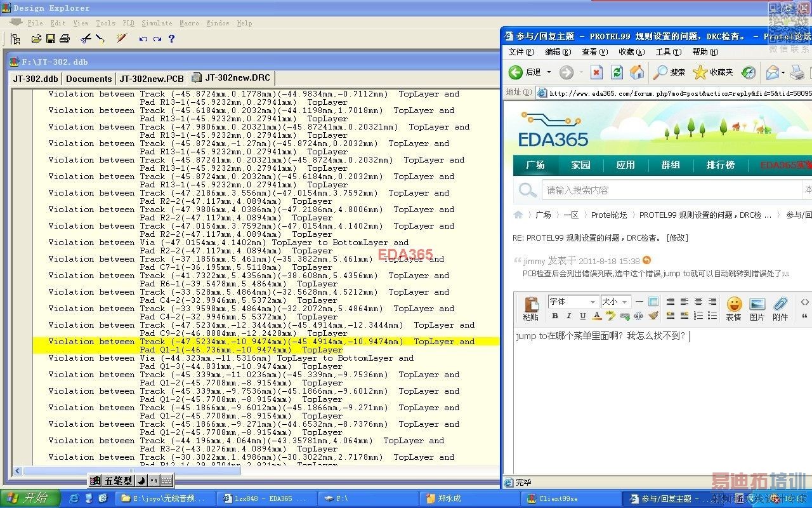Switch to the Documents tab
Screen dimensions: 812x508
[89, 79]
